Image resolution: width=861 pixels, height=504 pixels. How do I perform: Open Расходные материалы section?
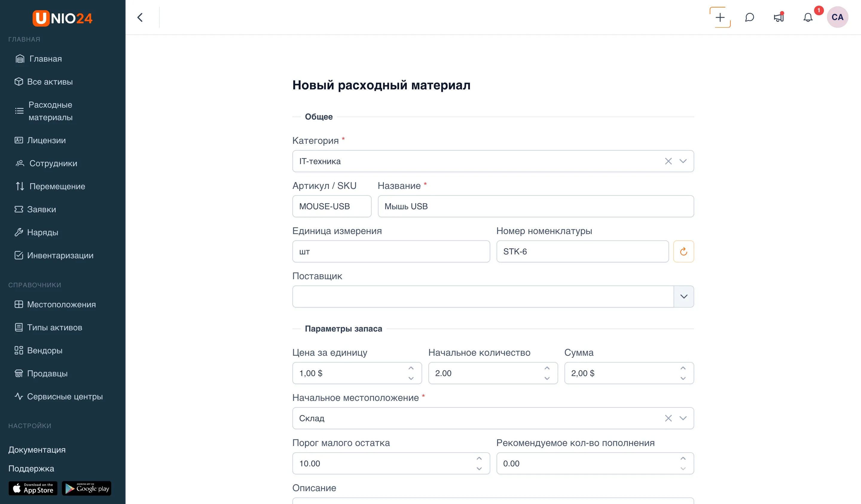[x=44, y=111]
